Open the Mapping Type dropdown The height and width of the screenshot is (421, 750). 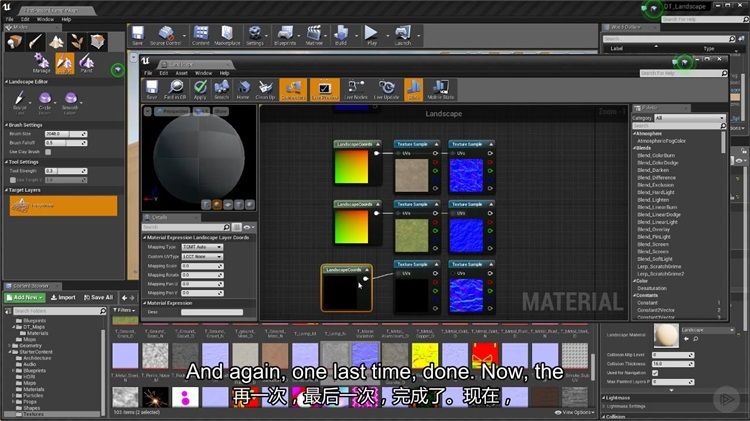click(x=202, y=247)
